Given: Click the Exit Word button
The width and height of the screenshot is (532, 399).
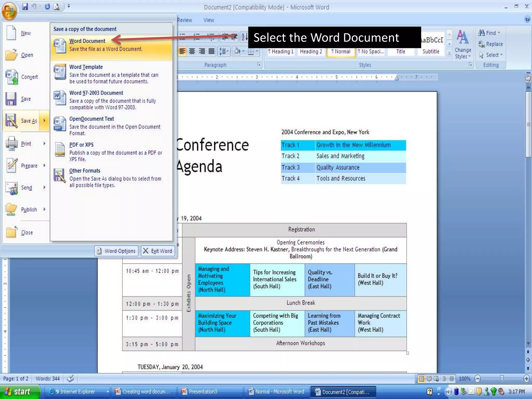Looking at the screenshot, I should click(158, 251).
